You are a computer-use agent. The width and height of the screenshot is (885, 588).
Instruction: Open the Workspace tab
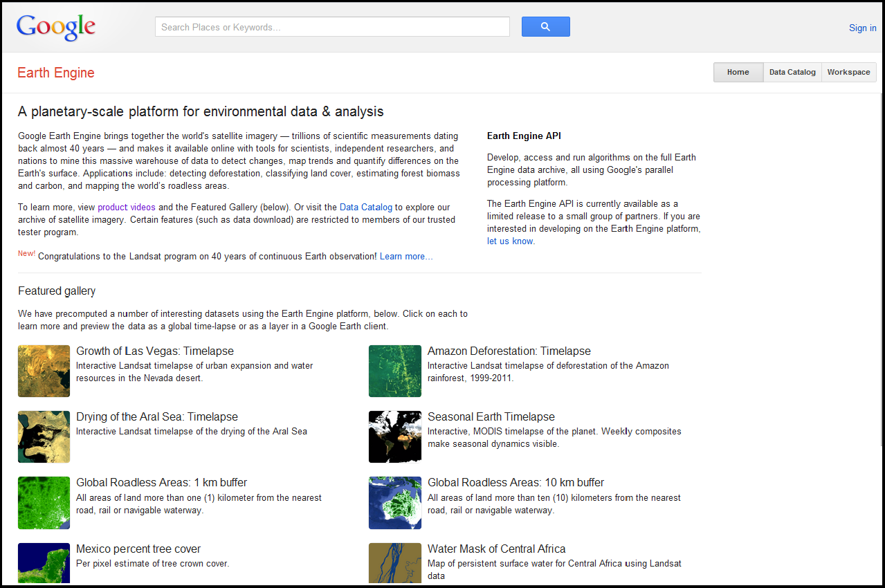(848, 72)
